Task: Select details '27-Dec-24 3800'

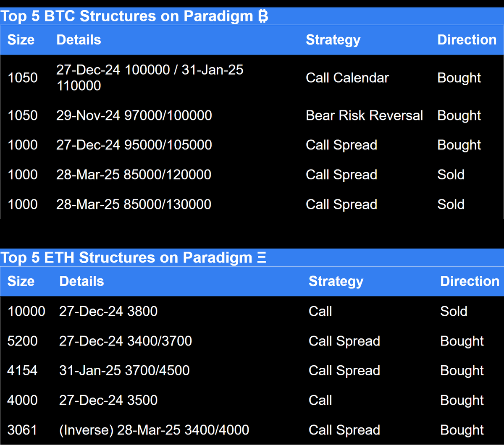Action: point(108,311)
